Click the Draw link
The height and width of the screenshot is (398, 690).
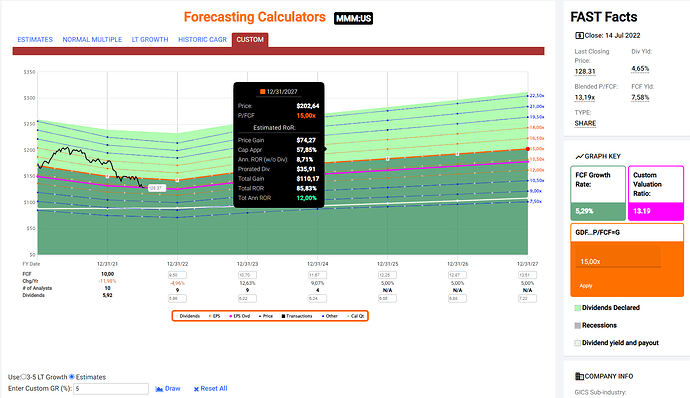tap(172, 389)
